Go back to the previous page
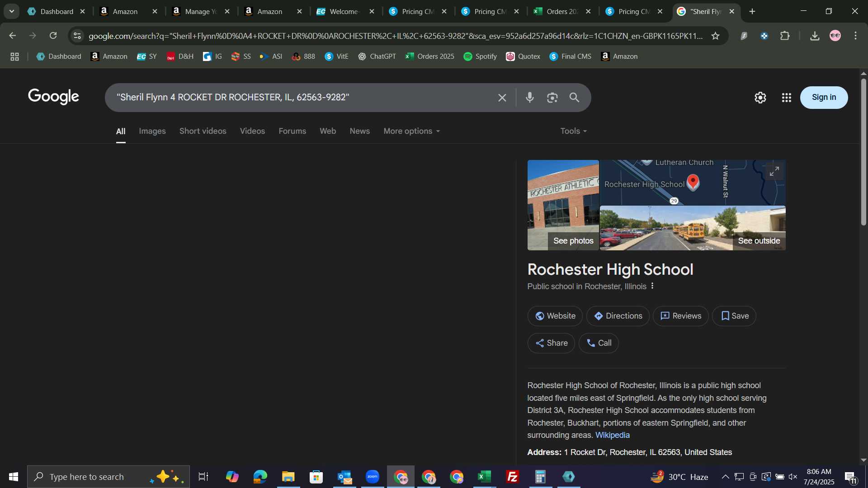 pos(13,36)
